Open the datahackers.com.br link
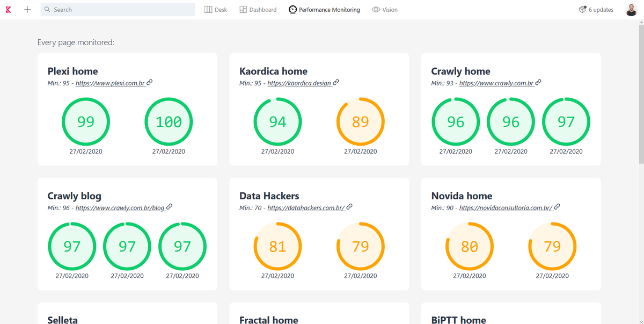Screen dimensions: 644x324 click(x=310, y=208)
